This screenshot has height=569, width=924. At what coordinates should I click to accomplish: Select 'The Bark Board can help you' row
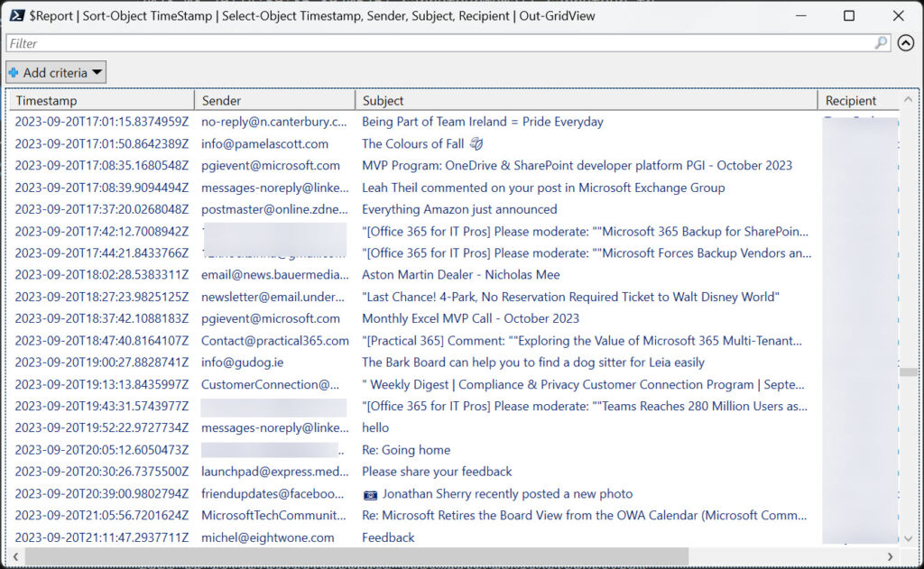tap(454, 363)
